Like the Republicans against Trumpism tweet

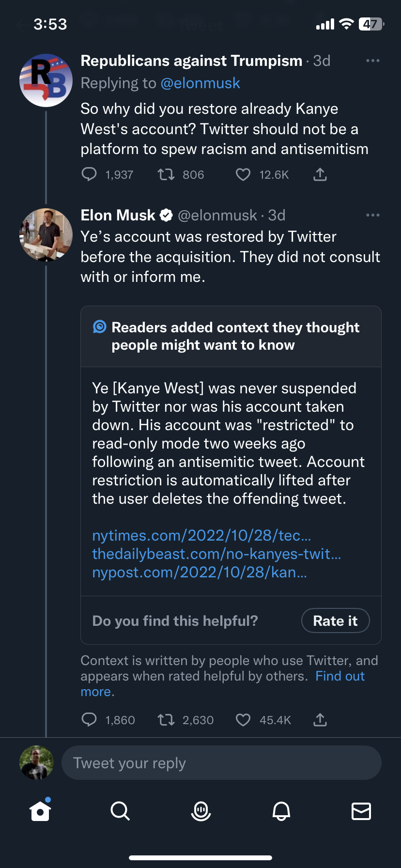tap(243, 174)
